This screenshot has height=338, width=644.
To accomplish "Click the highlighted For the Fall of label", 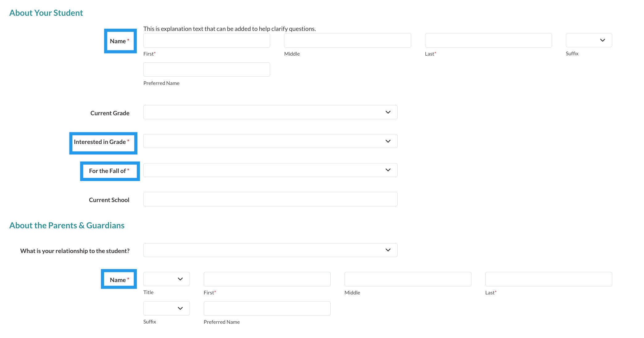I will click(107, 171).
